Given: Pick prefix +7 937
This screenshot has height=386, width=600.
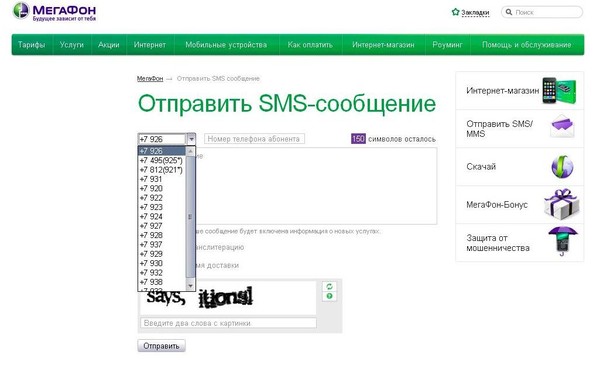Looking at the screenshot, I should (x=162, y=244).
